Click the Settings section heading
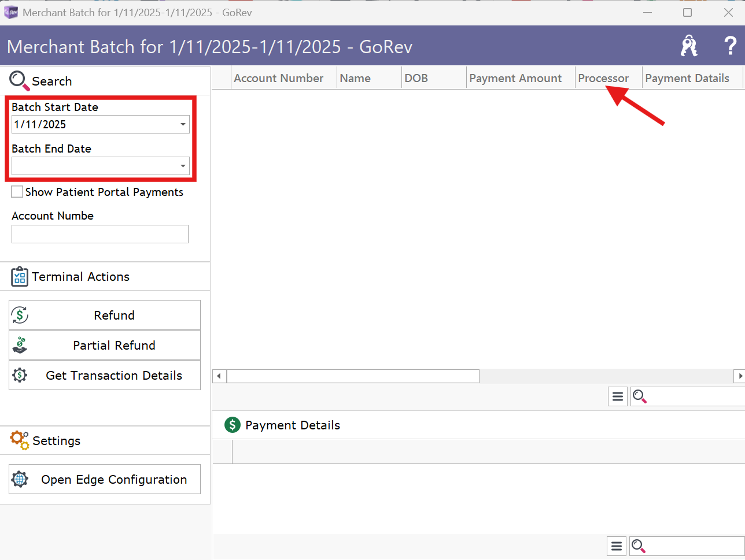 56,441
